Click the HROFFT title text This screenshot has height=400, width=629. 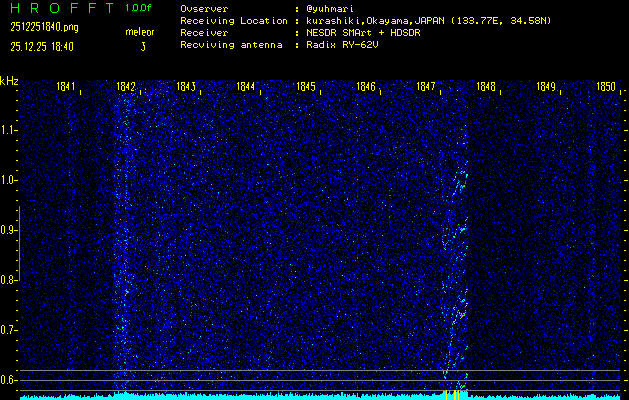pos(62,8)
